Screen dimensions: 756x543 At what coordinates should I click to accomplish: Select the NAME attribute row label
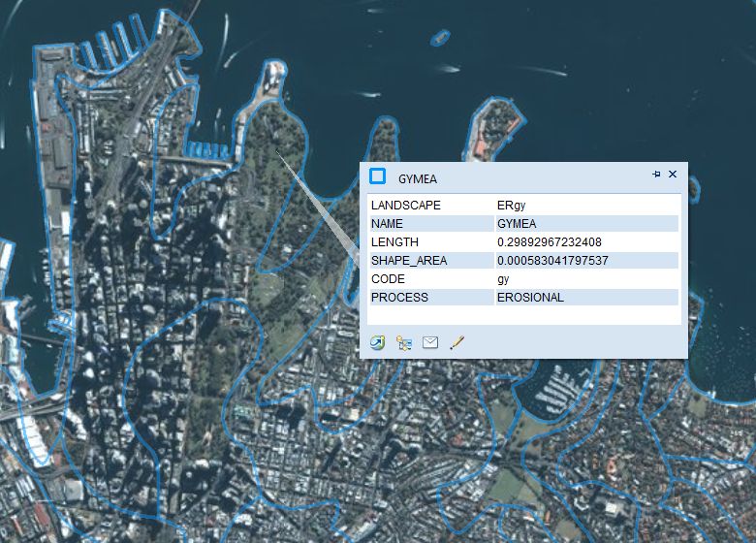[x=388, y=224]
